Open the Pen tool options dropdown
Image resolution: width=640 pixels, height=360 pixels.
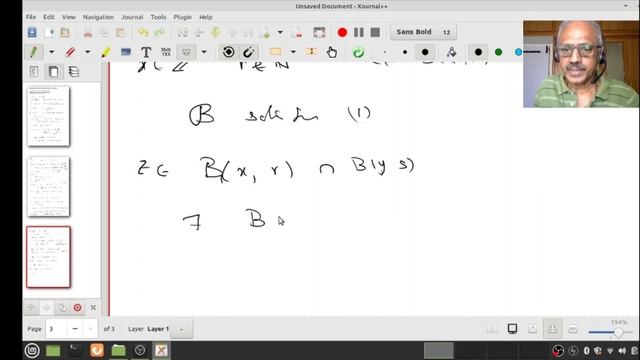pos(51,52)
